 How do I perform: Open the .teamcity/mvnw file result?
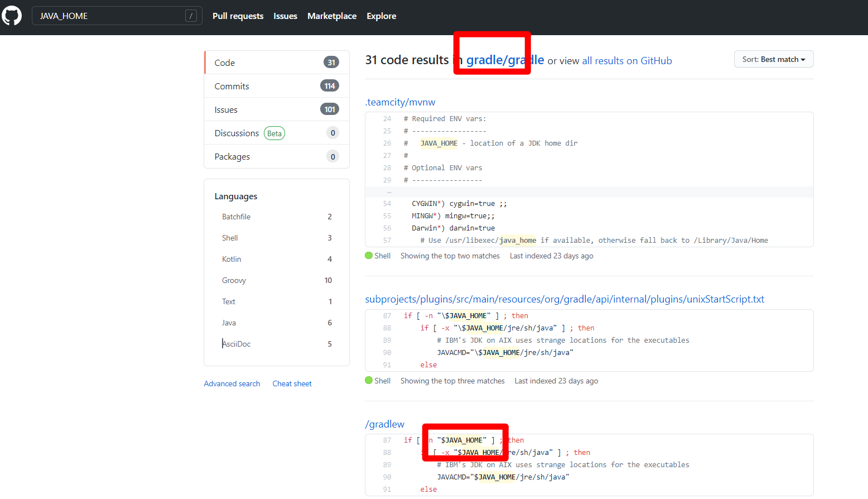(400, 102)
